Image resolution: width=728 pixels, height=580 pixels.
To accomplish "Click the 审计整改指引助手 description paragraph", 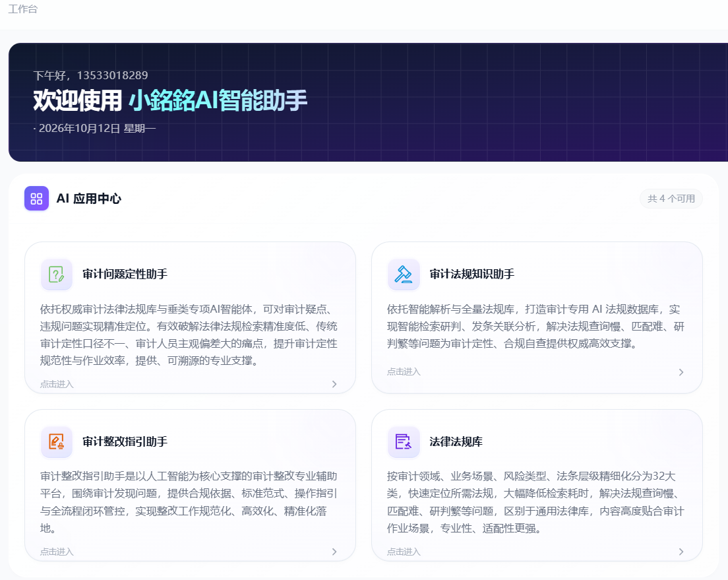I will pos(189,502).
